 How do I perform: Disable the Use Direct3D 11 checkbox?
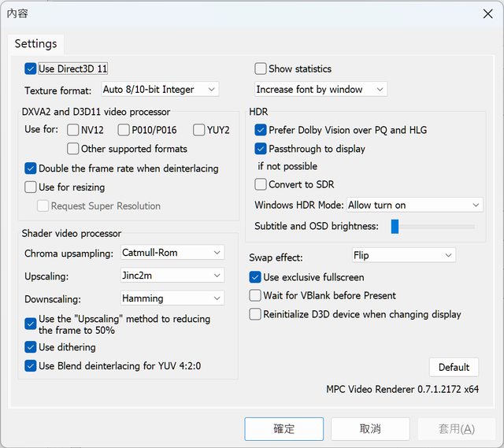[31, 69]
